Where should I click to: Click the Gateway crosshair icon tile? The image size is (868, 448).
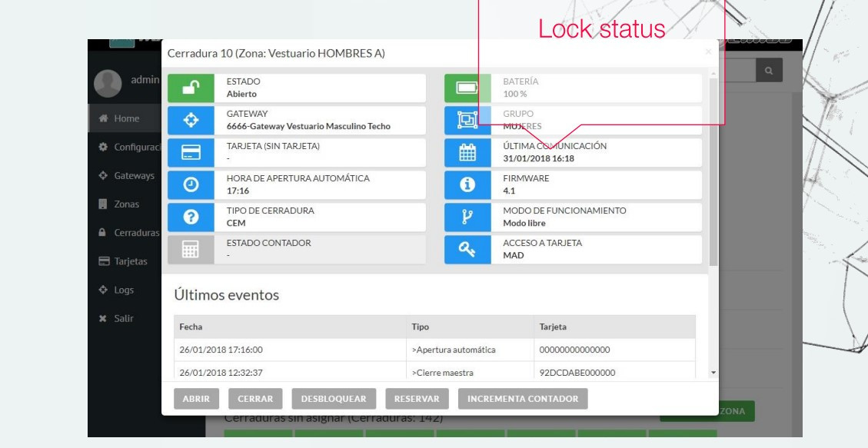click(191, 121)
